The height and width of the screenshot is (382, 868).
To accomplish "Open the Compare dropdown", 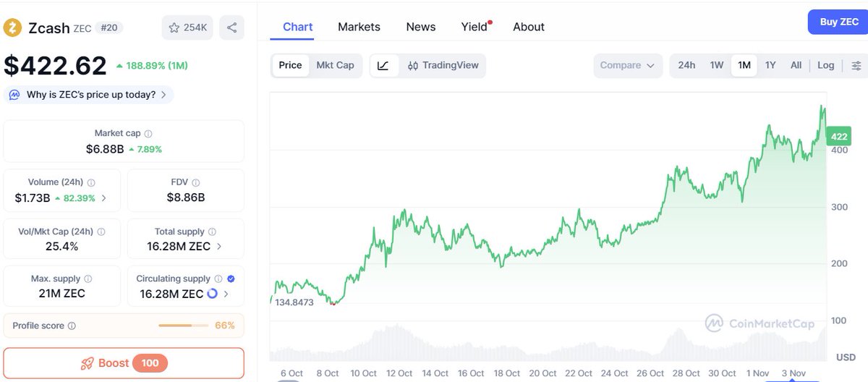I will (x=627, y=65).
